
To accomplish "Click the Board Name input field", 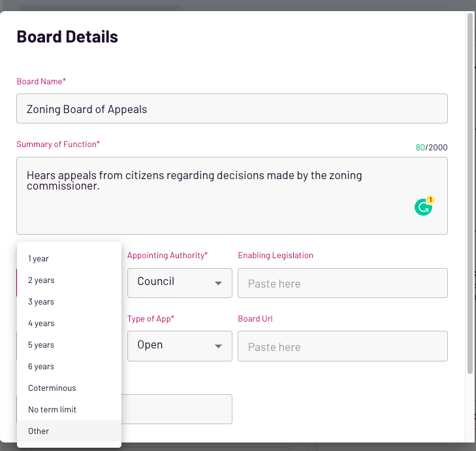I will click(232, 109).
